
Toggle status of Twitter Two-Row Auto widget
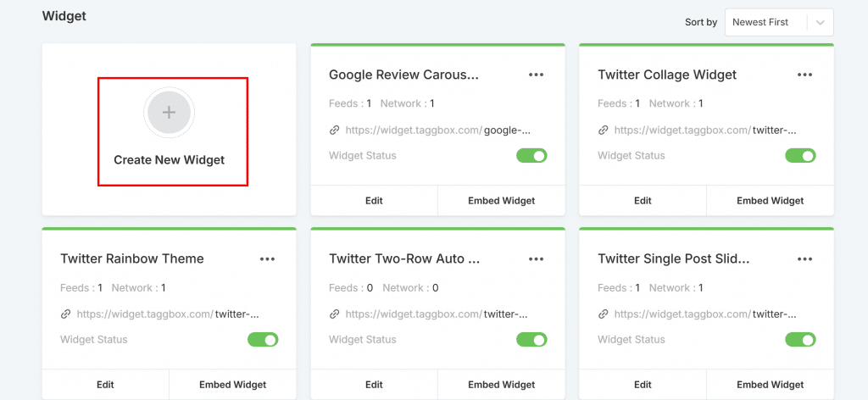point(531,340)
